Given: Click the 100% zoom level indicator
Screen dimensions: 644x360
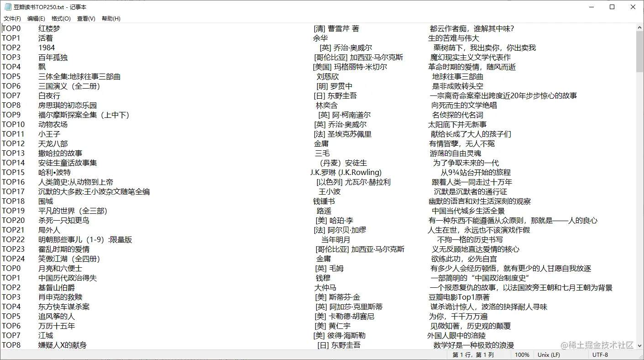Looking at the screenshot, I should click(522, 355).
